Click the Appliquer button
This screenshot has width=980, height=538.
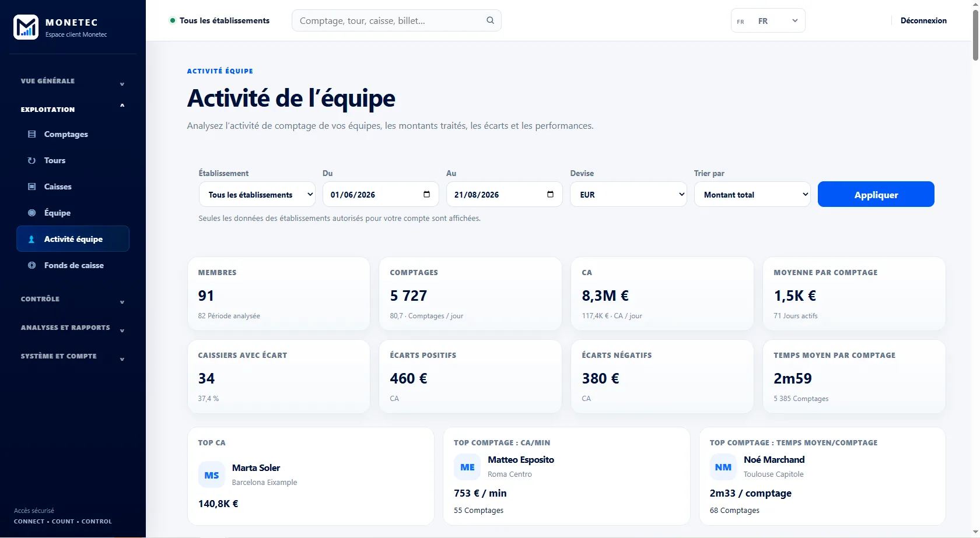[876, 194]
